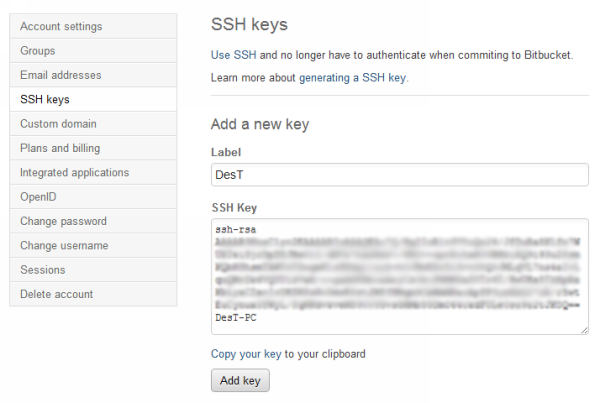Open Integrated applications page
600x403 pixels.
[74, 172]
